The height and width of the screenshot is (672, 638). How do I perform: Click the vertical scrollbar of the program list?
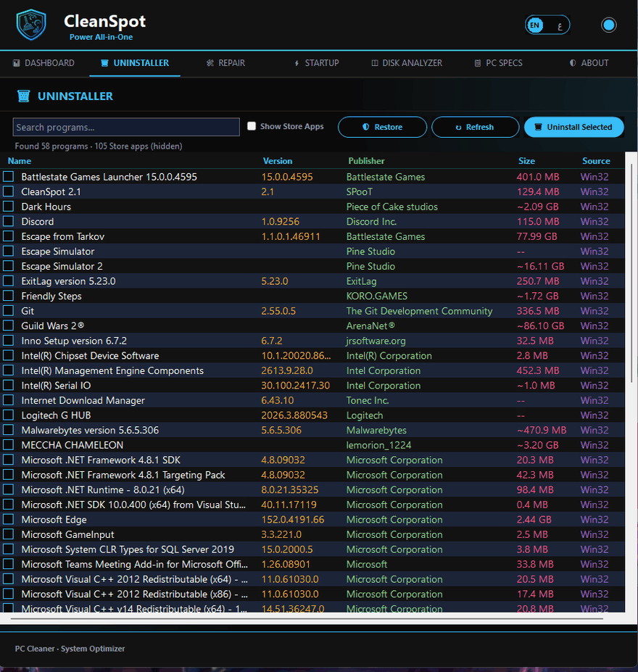pyautogui.click(x=631, y=273)
